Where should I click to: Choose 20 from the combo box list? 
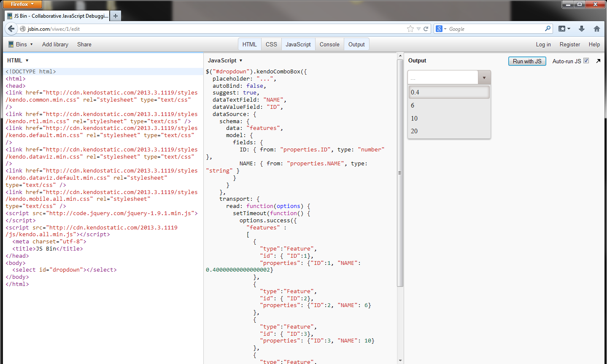(449, 131)
